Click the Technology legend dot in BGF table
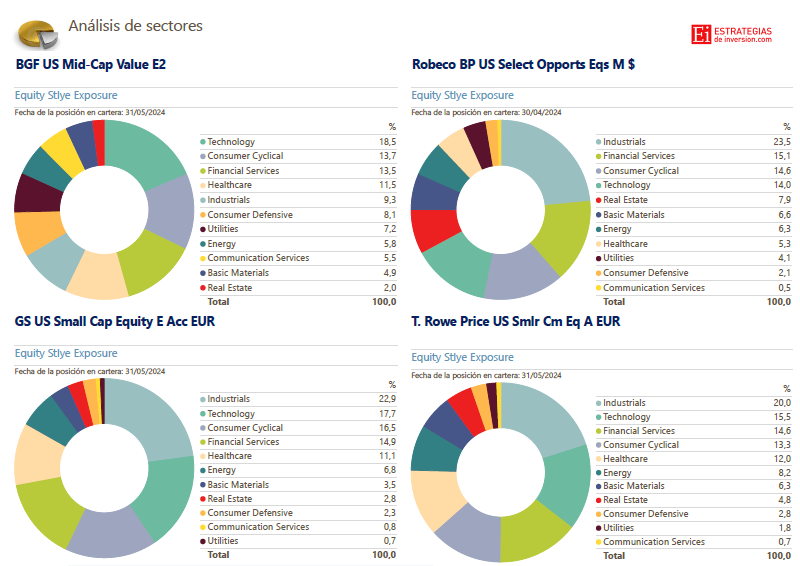The height and width of the screenshot is (566, 800). pos(203,142)
